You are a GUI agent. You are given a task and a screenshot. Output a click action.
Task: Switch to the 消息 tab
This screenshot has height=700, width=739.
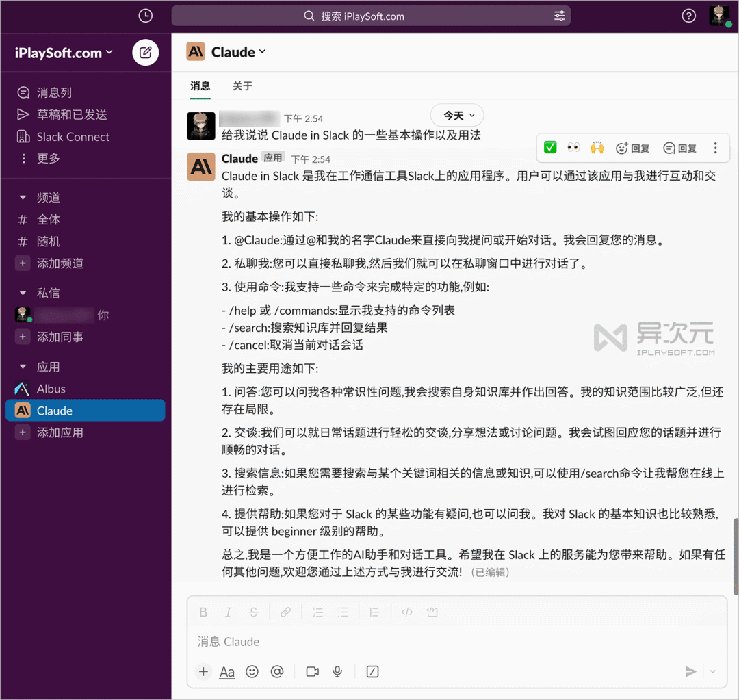[200, 86]
